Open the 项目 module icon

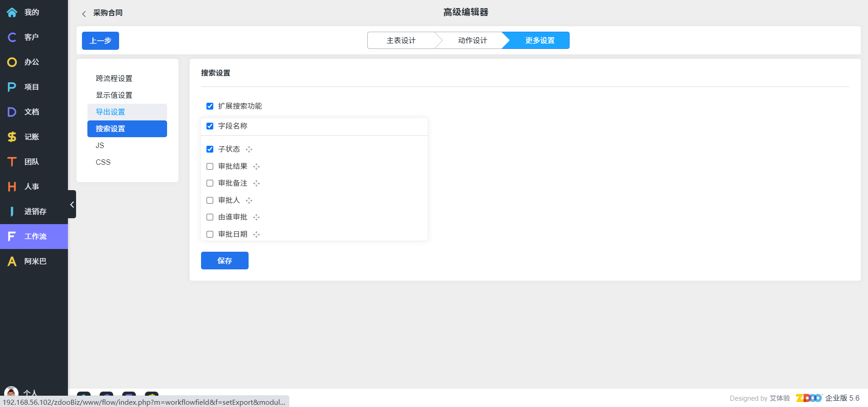tap(12, 87)
